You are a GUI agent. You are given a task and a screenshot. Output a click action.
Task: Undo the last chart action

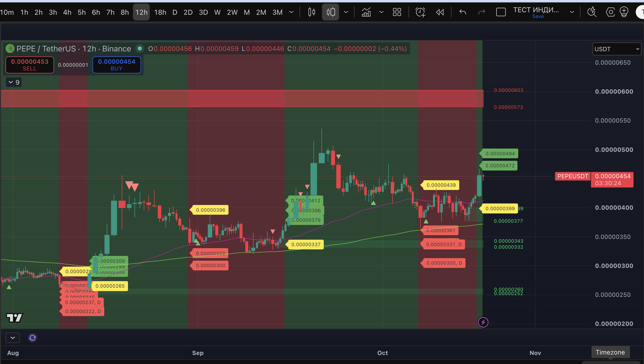point(463,12)
